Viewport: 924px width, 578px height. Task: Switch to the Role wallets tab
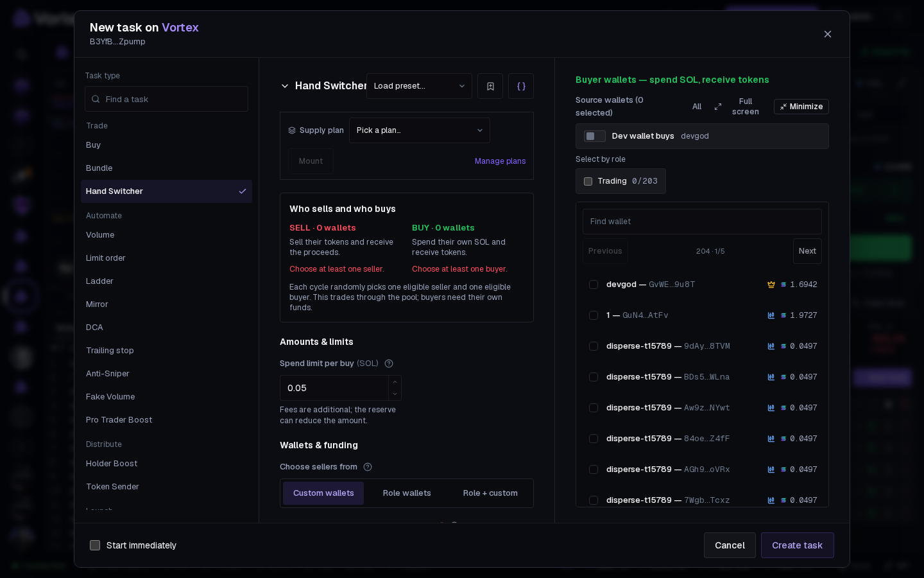[x=407, y=493]
